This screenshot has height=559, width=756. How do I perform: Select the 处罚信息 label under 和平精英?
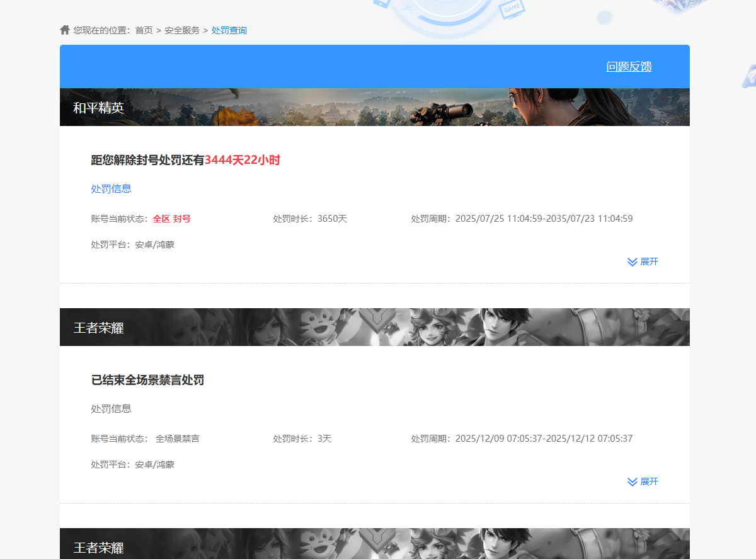111,188
